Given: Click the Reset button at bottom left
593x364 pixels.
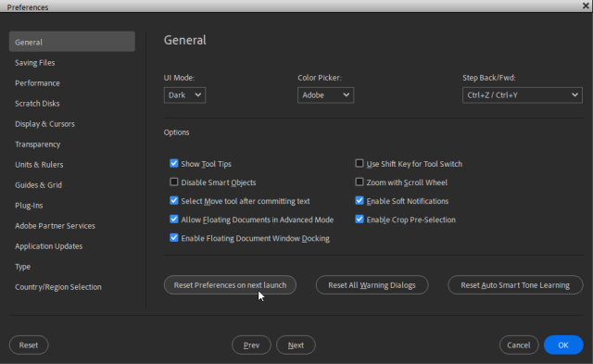Looking at the screenshot, I should [x=29, y=345].
